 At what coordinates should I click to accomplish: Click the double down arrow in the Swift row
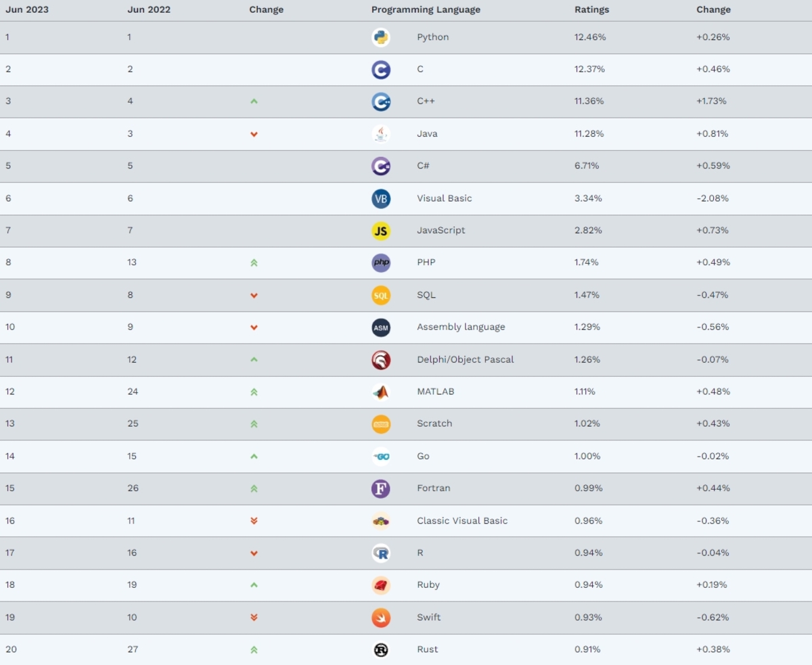[254, 617]
